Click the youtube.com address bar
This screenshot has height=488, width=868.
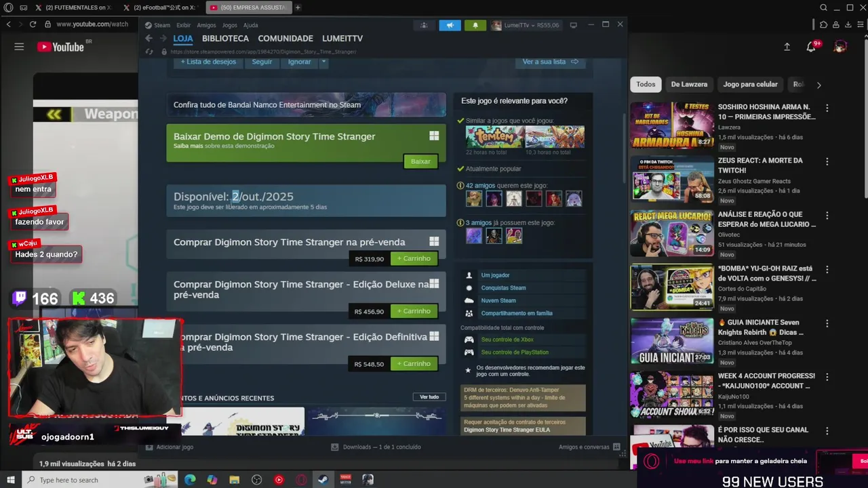click(92, 24)
